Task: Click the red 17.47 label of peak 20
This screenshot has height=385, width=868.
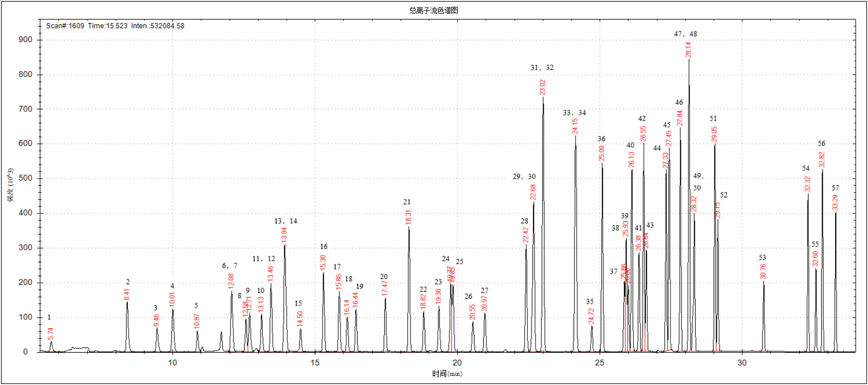Action: pos(385,288)
